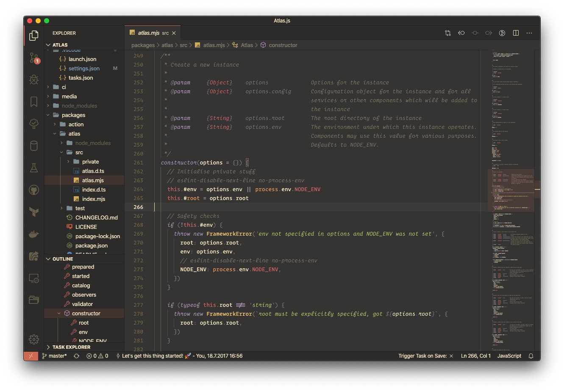Split the editor to the right
Image resolution: width=564 pixels, height=392 pixels.
[x=516, y=33]
